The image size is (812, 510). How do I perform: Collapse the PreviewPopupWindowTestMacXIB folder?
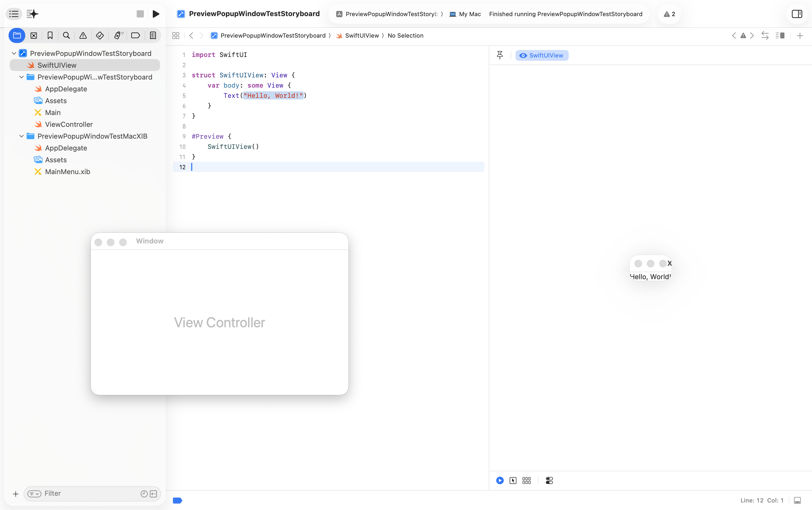click(x=21, y=136)
